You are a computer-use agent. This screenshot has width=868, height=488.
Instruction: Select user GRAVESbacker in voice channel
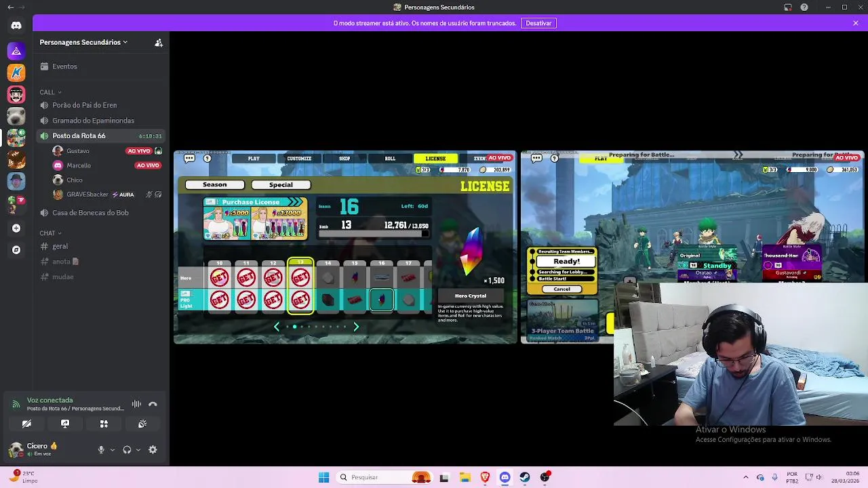click(107, 195)
